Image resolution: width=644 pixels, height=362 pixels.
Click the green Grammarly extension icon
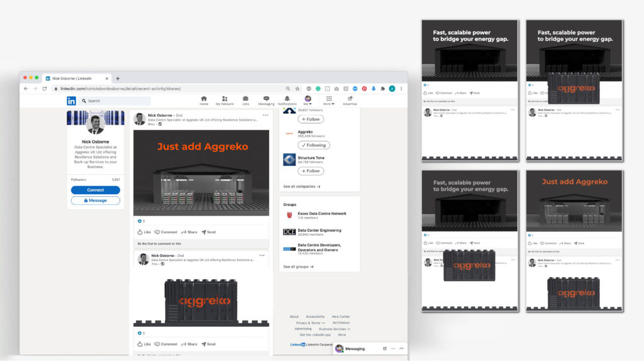(318, 89)
